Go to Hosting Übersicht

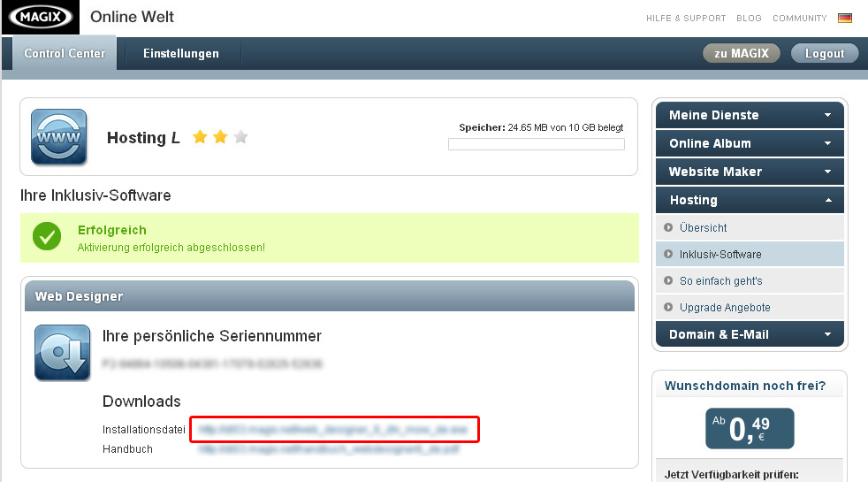click(703, 227)
